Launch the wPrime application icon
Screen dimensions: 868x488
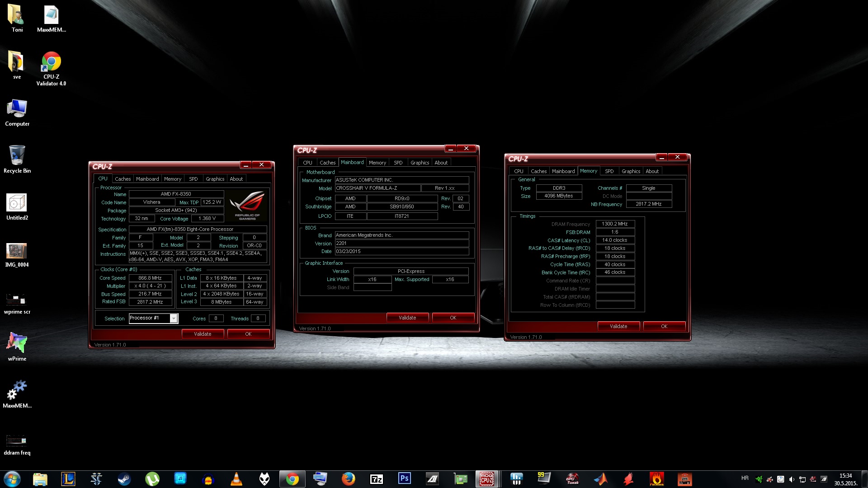17,347
